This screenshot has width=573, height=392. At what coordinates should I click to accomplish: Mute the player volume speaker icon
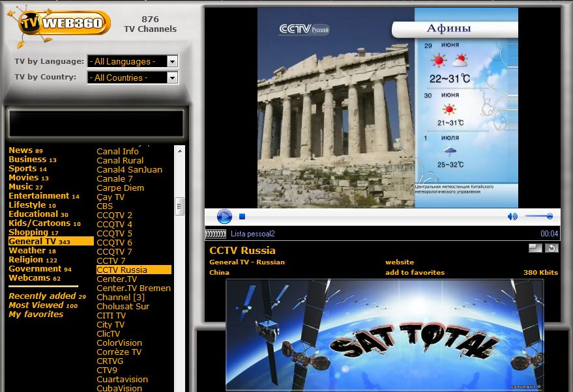(x=512, y=216)
